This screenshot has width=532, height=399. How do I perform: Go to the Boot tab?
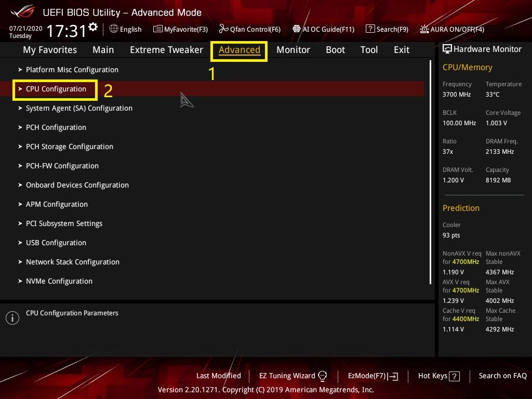(335, 50)
